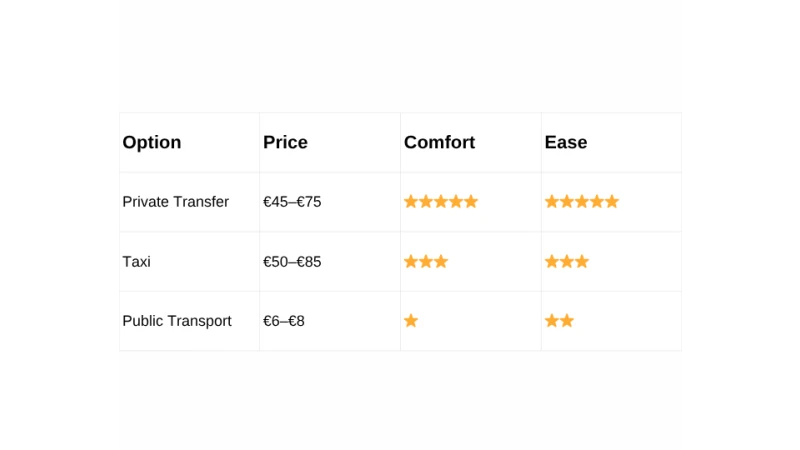Select first star of Private Transfer Ease rating

tap(552, 202)
